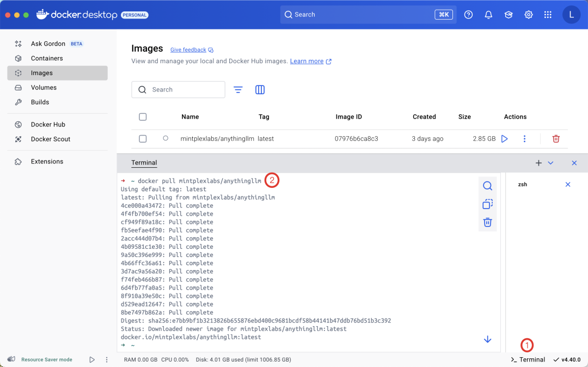Open the three-dot actions menu for anythingllm
This screenshot has height=367, width=588.
point(524,139)
